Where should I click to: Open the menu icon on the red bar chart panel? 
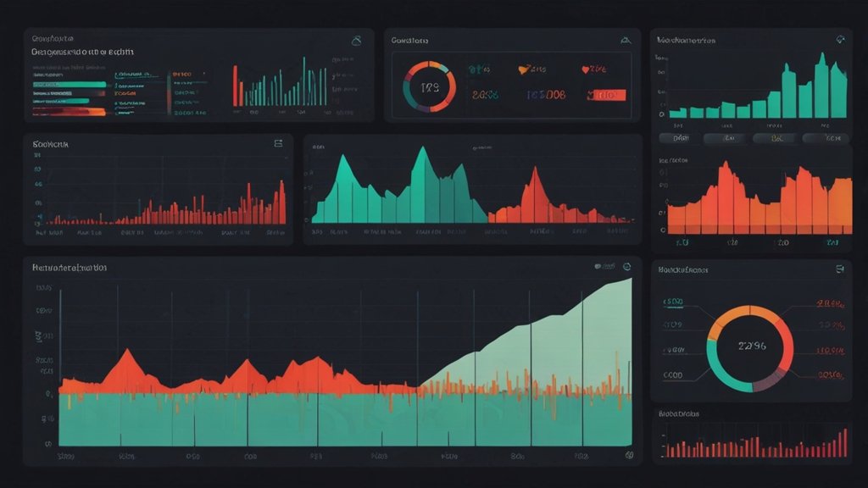click(x=278, y=144)
